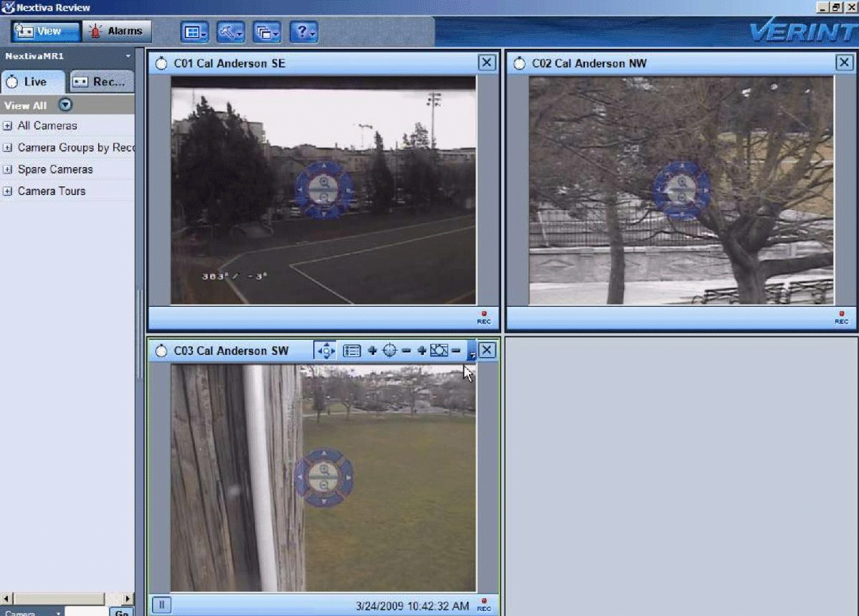Click the REC indicator on C01 tile
859x616 pixels.
click(484, 318)
